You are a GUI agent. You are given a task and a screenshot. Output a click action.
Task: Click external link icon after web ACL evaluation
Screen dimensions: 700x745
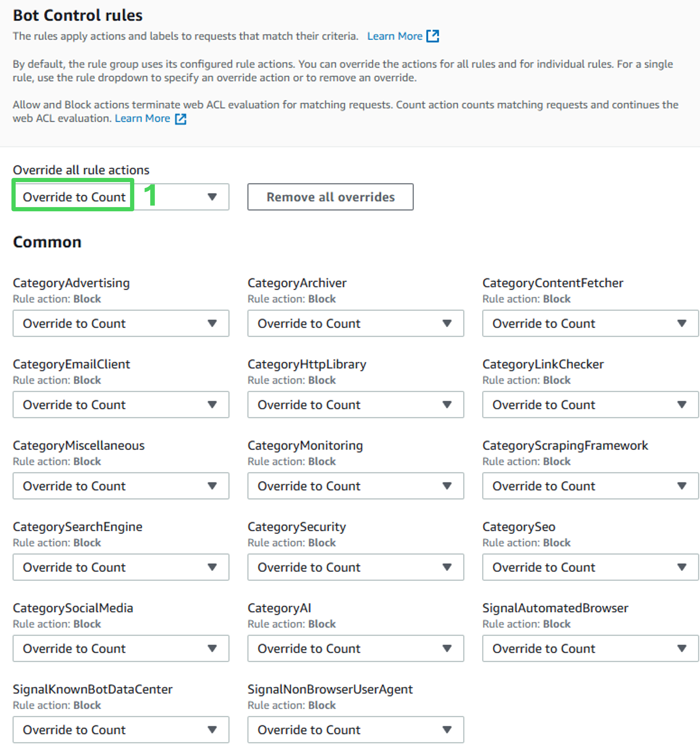(x=181, y=119)
